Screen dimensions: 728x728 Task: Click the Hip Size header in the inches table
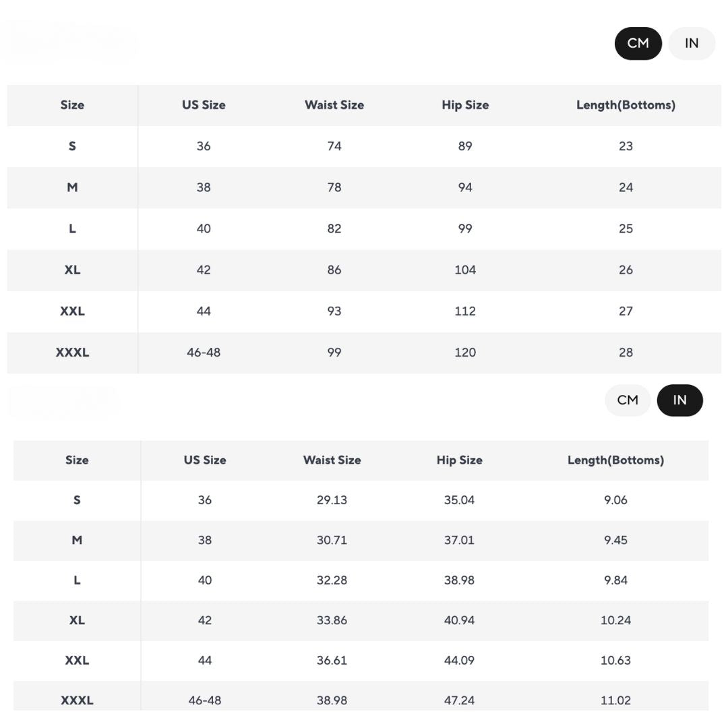[x=459, y=460]
